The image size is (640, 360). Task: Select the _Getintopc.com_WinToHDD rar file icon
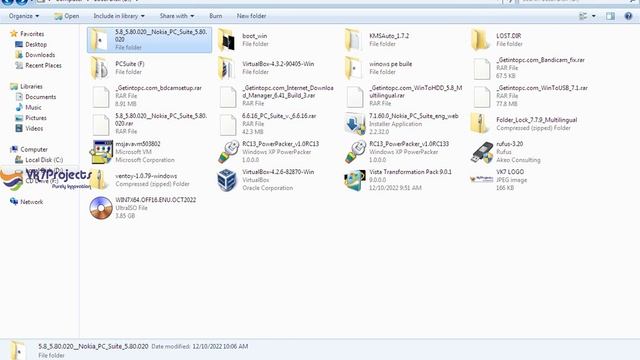pos(355,96)
